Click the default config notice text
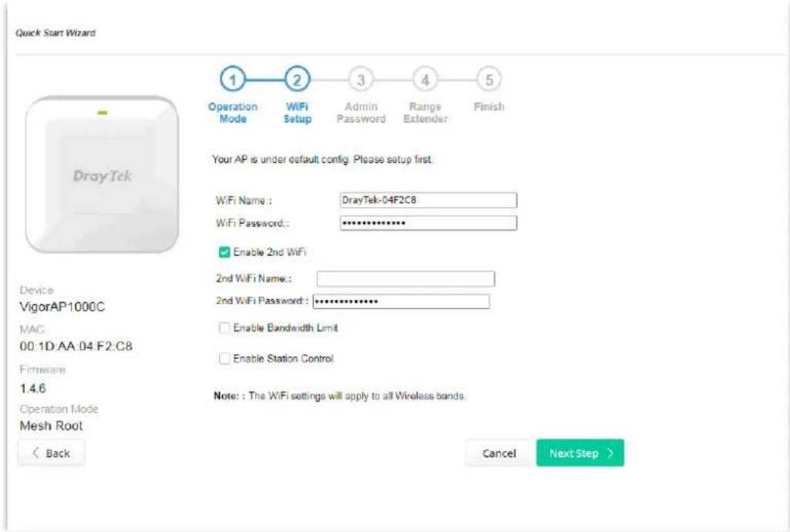The height and width of the screenshot is (532, 790). (322, 160)
